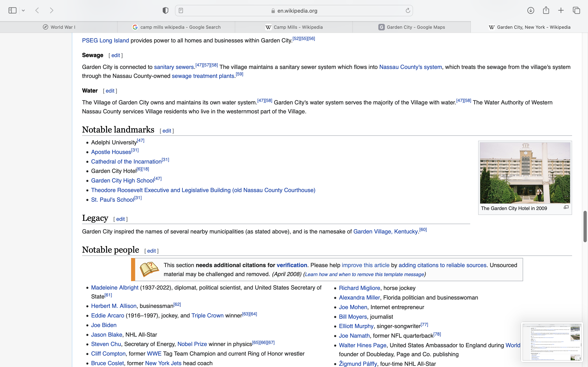Switch to Camp Mills - Wikipedia tab
The image size is (588, 367).
pyautogui.click(x=294, y=27)
